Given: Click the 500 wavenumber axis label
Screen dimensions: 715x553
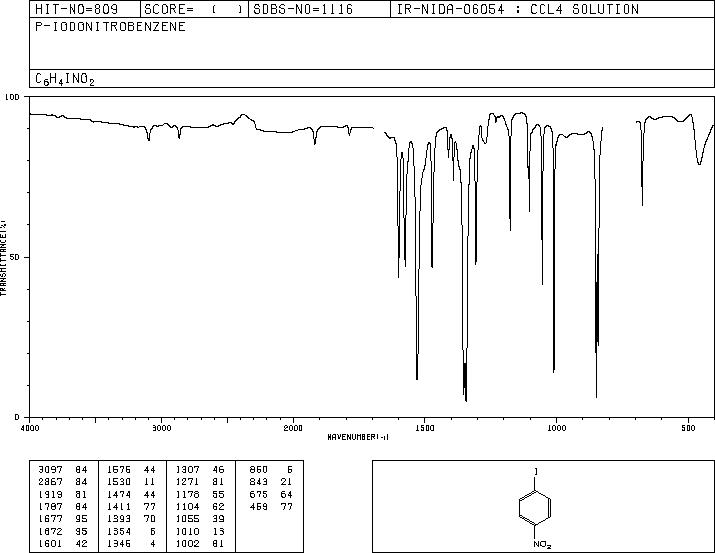Looking at the screenshot, I should [688, 428].
